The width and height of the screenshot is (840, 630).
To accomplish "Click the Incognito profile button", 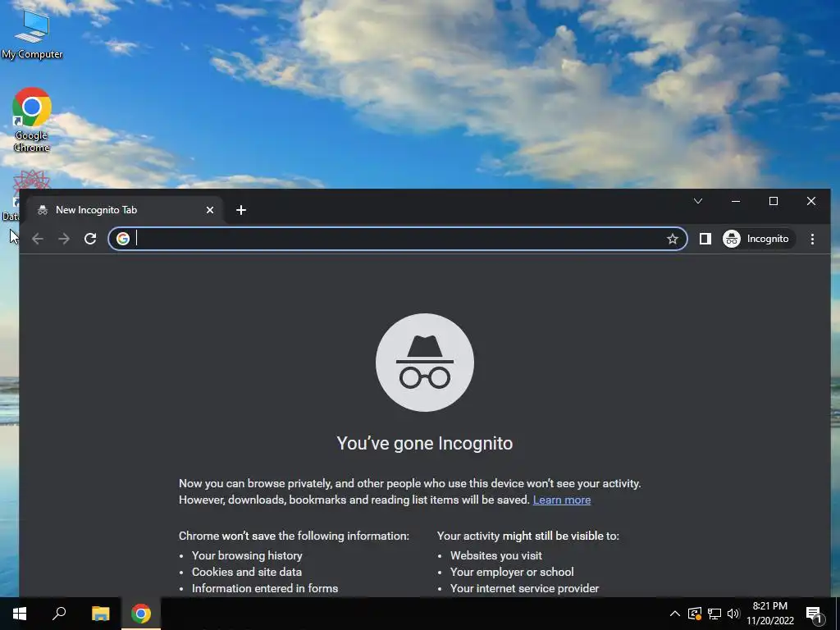I will [758, 239].
